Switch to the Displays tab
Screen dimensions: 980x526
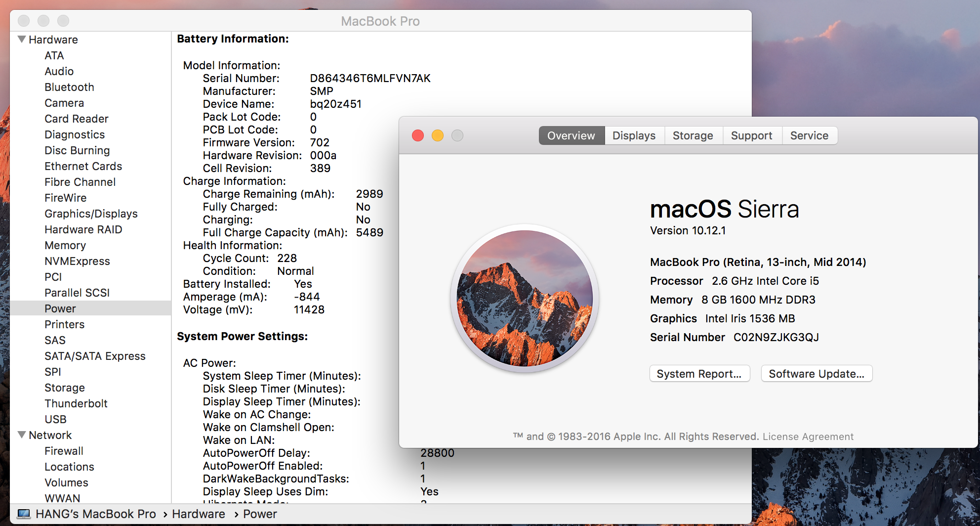[x=634, y=135]
